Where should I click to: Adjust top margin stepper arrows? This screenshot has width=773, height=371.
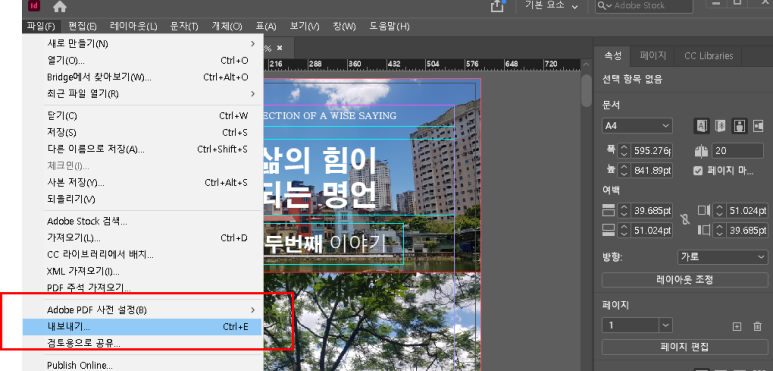click(x=624, y=210)
